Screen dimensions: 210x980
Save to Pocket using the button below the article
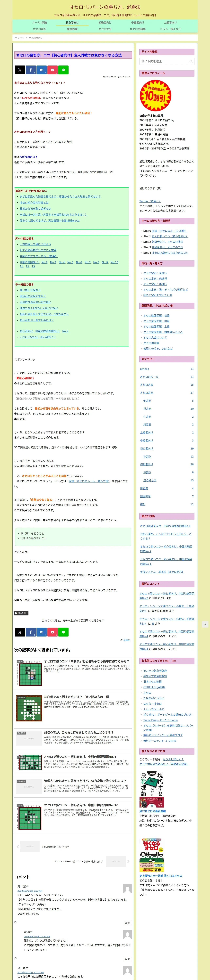(x=53, y=632)
